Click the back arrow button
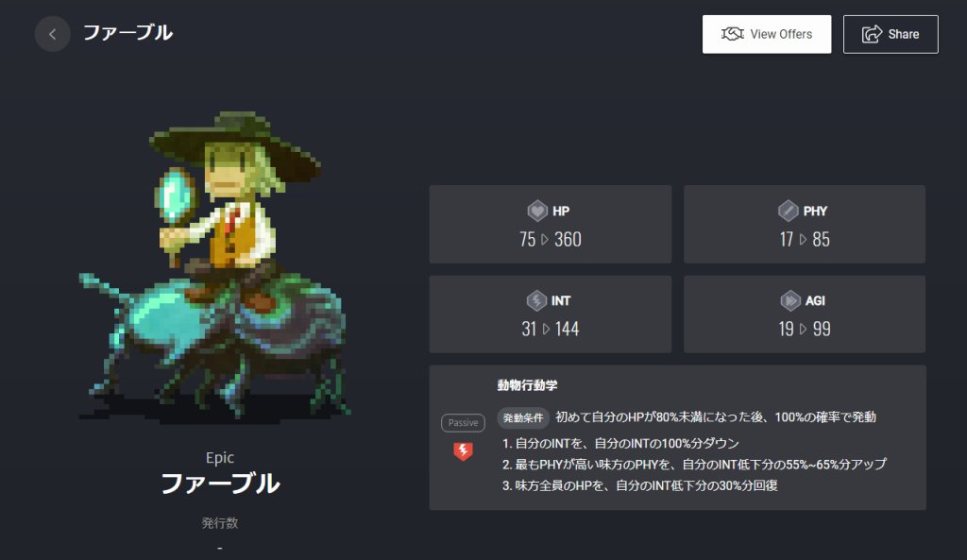 53,34
